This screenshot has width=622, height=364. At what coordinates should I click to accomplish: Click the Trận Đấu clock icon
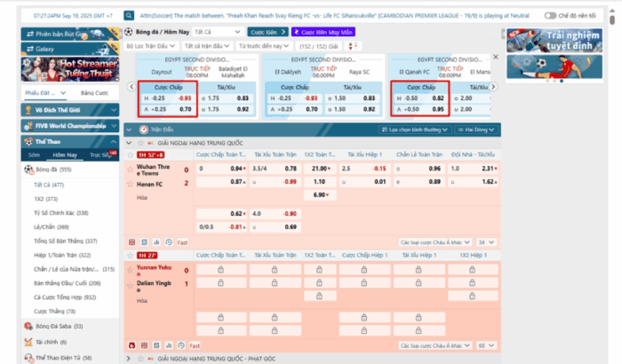click(x=144, y=130)
